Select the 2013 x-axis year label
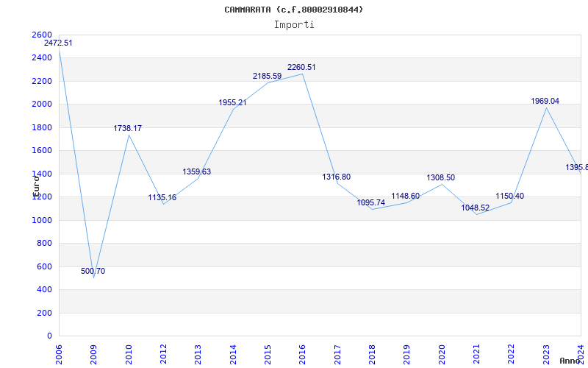This screenshot has height=368, width=588. pos(198,354)
